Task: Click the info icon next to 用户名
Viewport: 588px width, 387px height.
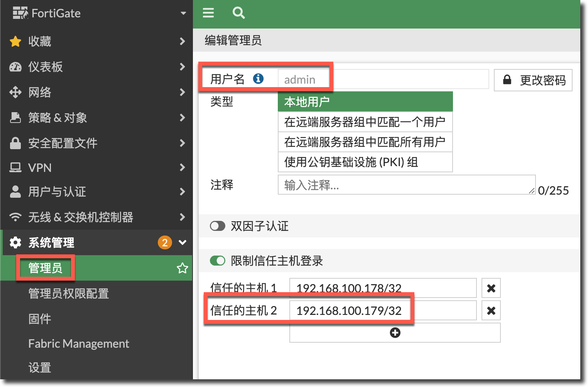Action: 258,79
